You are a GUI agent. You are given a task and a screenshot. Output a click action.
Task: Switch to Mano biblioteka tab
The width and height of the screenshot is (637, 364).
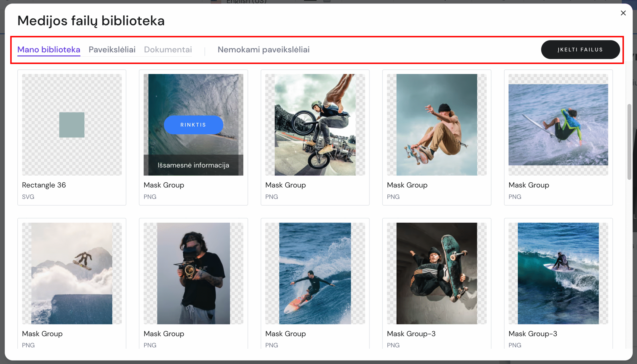[x=49, y=50]
